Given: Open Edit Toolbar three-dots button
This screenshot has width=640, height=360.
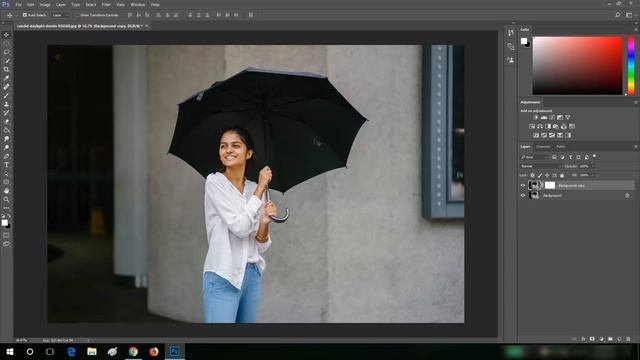Looking at the screenshot, I should [x=6, y=208].
